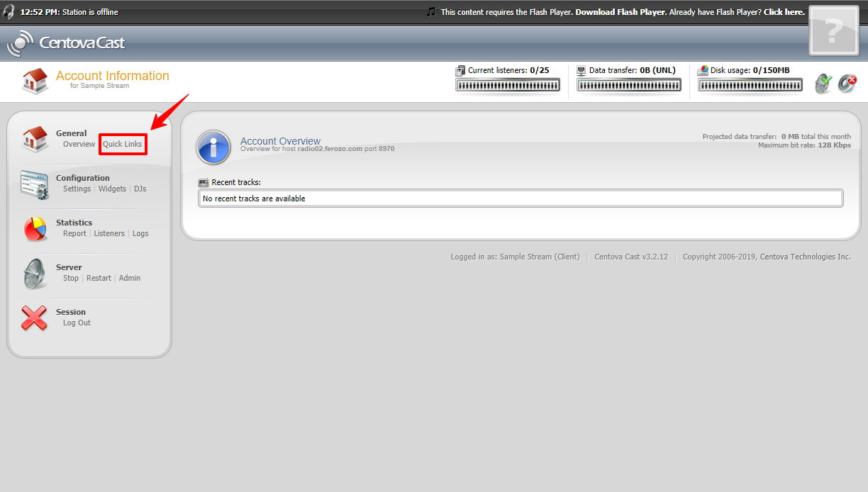Click the Server satellite dish icon

click(x=34, y=274)
